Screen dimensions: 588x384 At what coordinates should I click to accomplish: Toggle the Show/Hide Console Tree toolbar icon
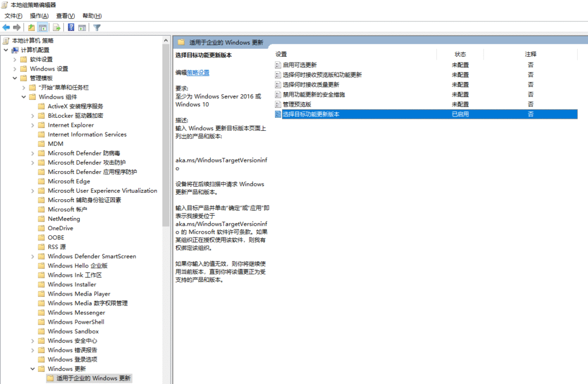pyautogui.click(x=41, y=26)
